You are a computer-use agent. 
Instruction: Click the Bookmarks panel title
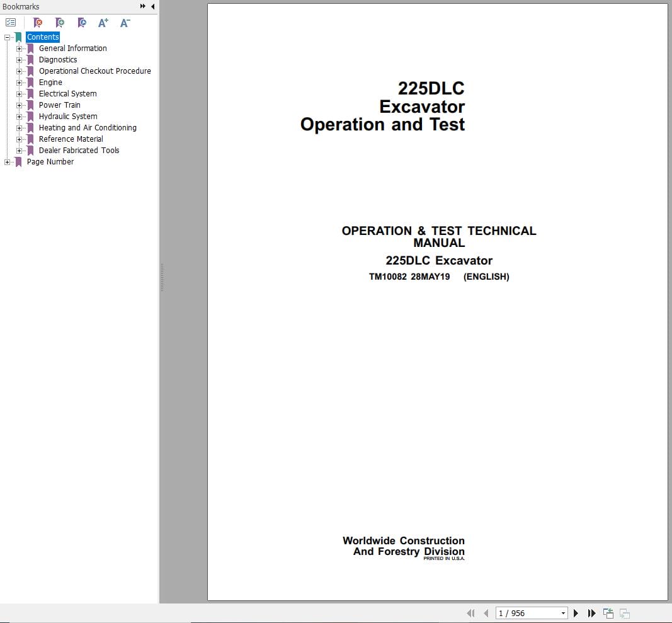coord(21,6)
